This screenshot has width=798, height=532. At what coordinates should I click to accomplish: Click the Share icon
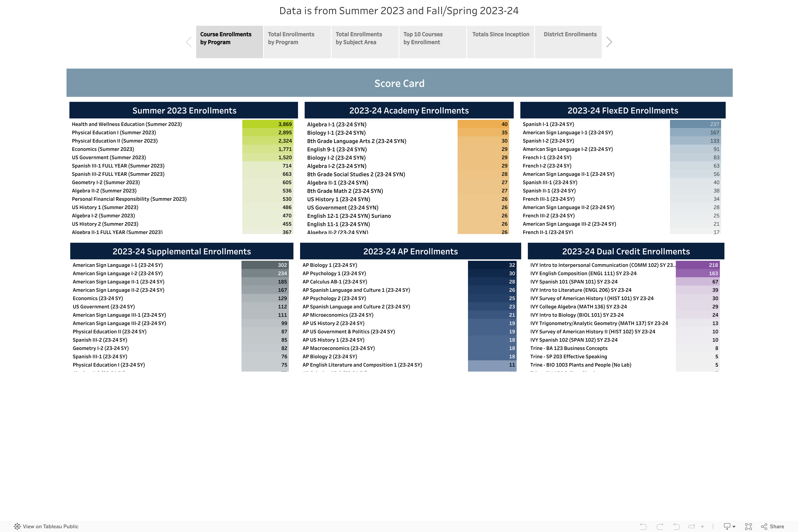point(764,527)
